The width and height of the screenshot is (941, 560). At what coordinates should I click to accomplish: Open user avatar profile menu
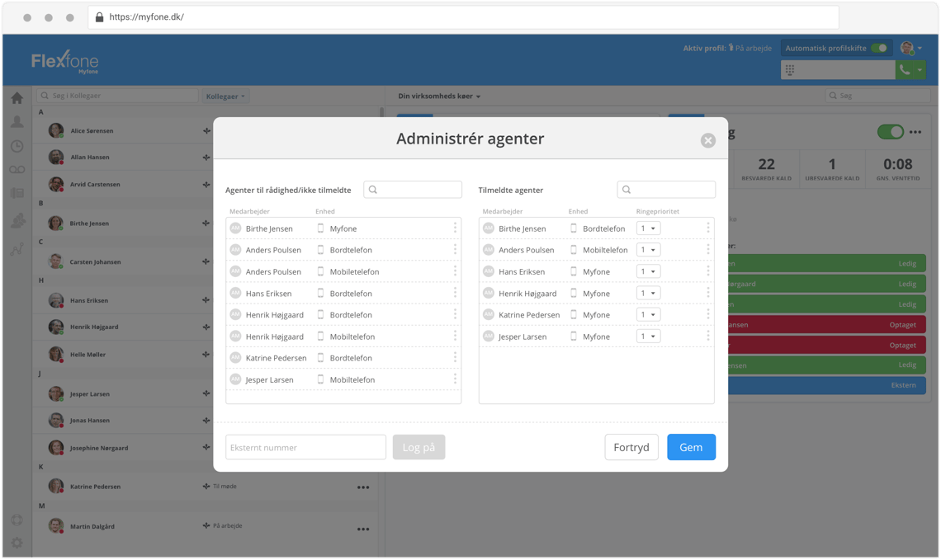coord(910,48)
